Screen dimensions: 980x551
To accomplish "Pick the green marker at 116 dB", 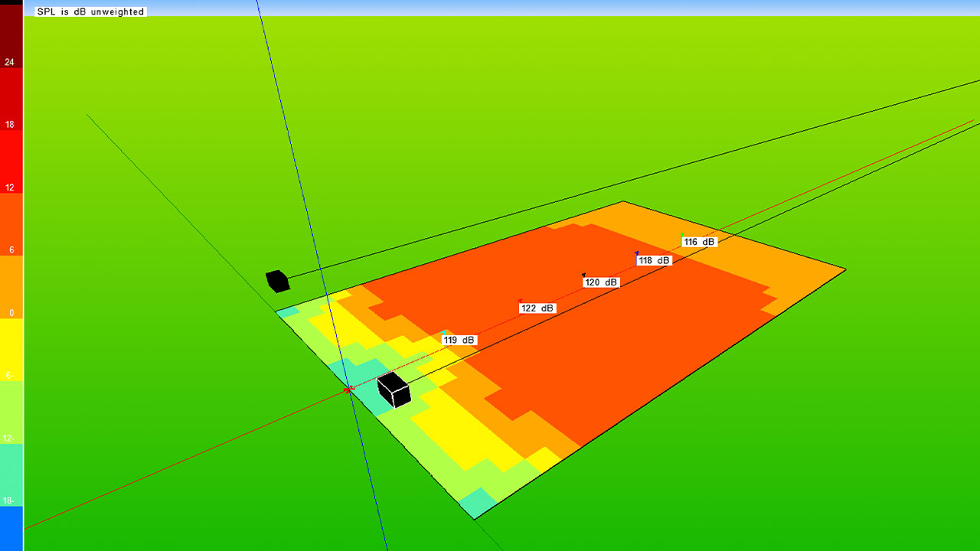I will 682,234.
